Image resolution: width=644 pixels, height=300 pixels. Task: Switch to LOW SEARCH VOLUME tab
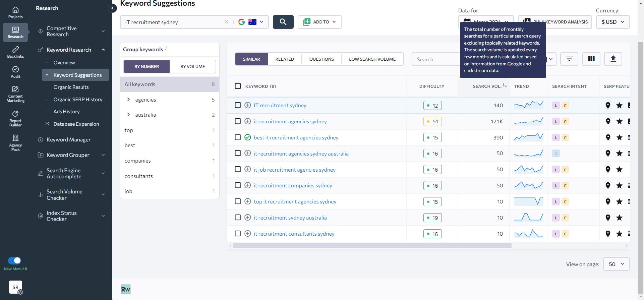click(372, 59)
